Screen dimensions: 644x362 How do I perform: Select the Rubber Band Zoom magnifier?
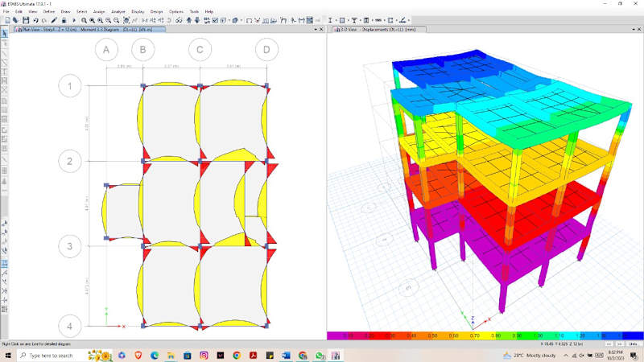click(x=84, y=20)
